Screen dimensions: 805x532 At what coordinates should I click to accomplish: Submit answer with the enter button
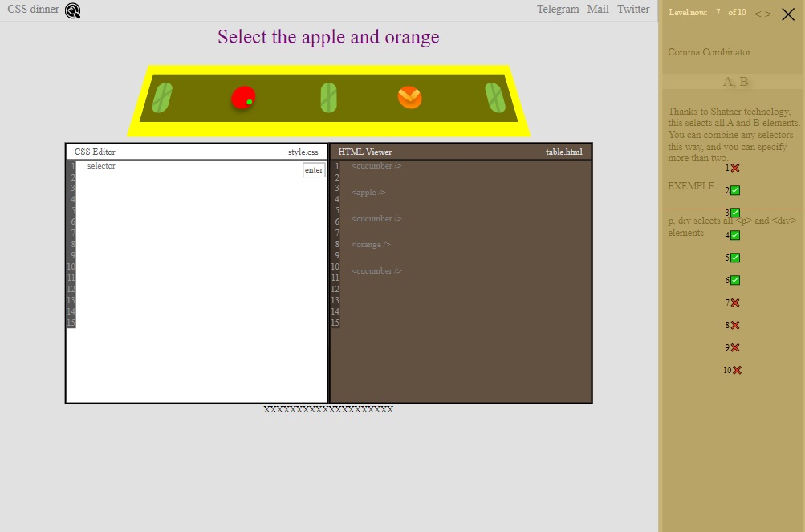click(x=314, y=170)
